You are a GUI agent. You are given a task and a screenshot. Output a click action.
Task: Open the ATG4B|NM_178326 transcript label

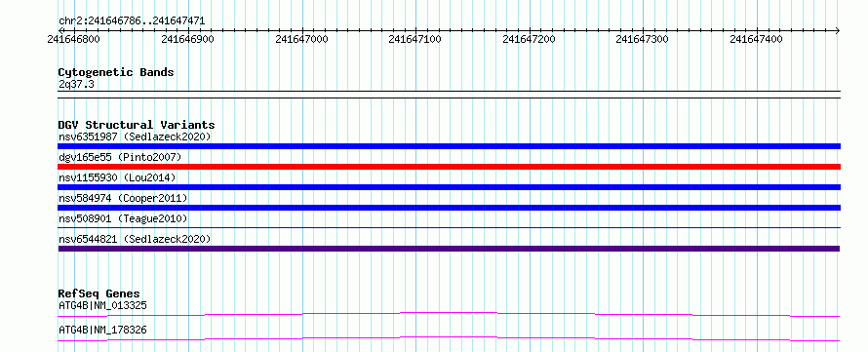[103, 331]
